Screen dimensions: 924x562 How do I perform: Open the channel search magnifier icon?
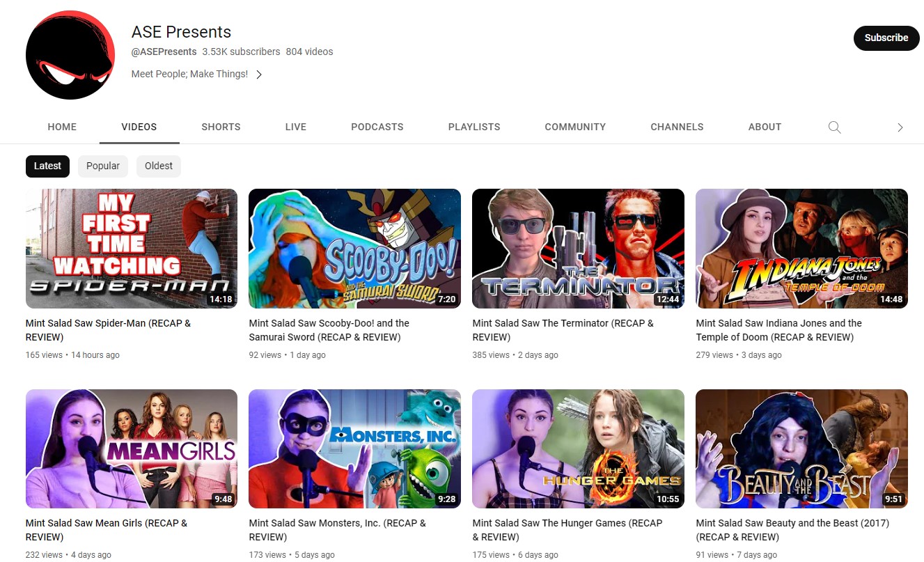pos(834,127)
